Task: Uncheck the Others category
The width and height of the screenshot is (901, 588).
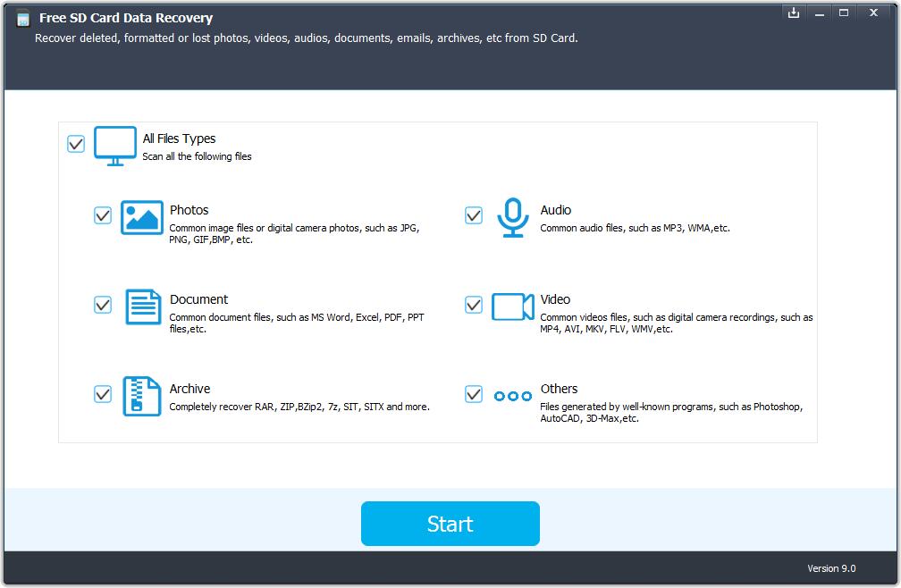Action: pos(473,394)
